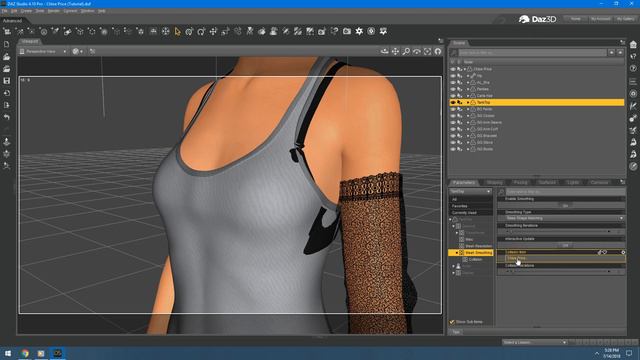Open the File menu
640x360 pixels.
(x=4, y=11)
